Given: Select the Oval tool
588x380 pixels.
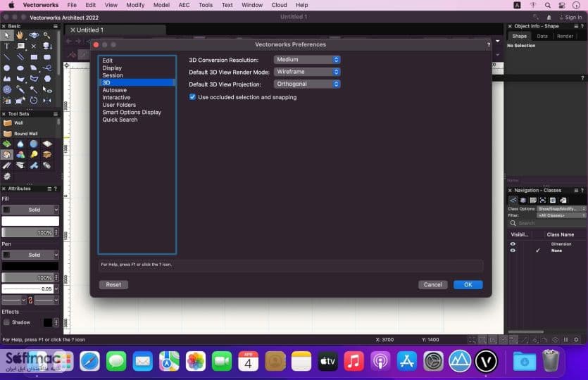Looking at the screenshot, I should pyautogui.click(x=20, y=68).
